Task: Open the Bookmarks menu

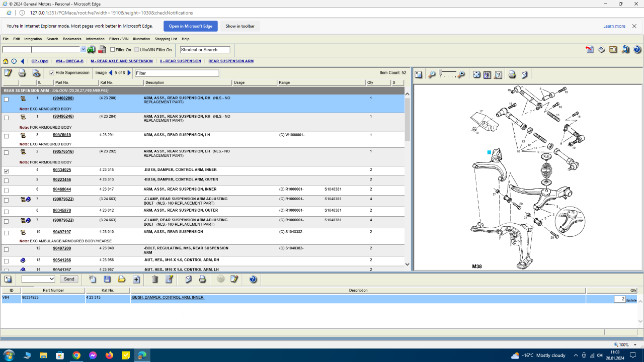Action: tap(72, 39)
